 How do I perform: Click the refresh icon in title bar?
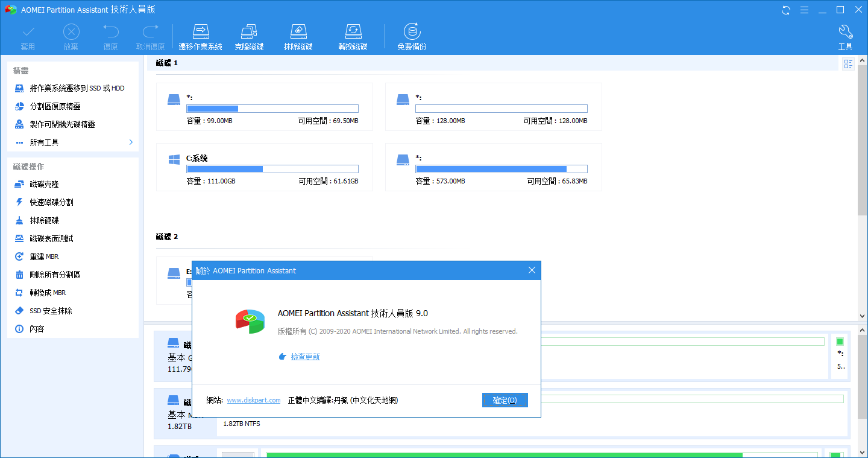[786, 10]
